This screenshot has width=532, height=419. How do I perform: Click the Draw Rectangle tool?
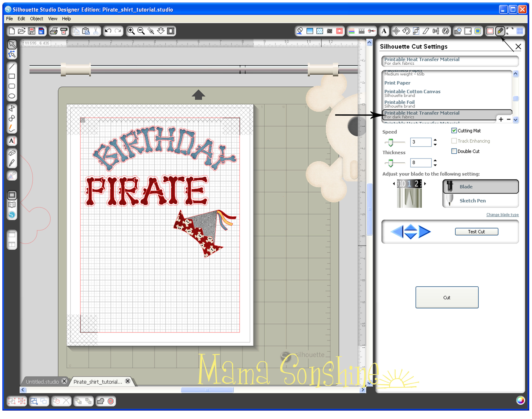[x=12, y=76]
